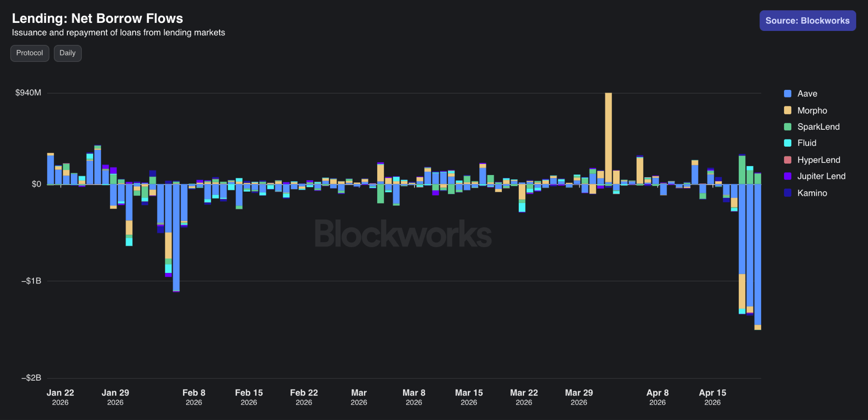Click the Source: Blockworks button

pyautogui.click(x=807, y=21)
